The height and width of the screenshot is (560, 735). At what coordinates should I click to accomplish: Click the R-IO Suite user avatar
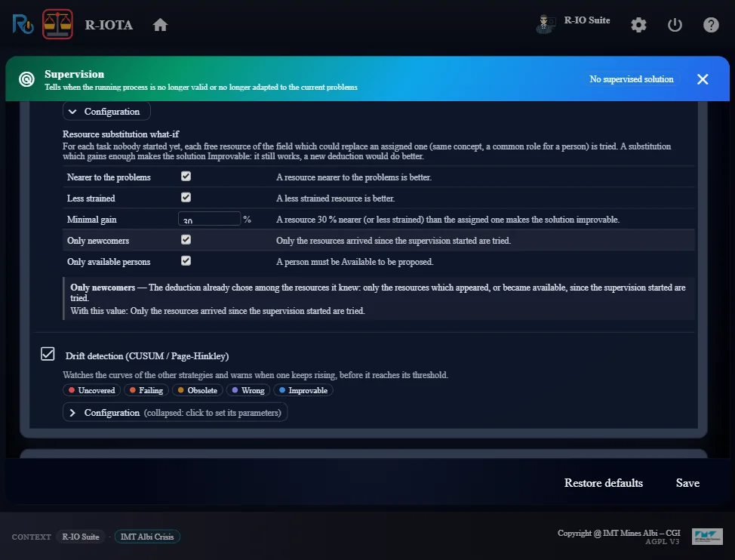[x=544, y=24]
